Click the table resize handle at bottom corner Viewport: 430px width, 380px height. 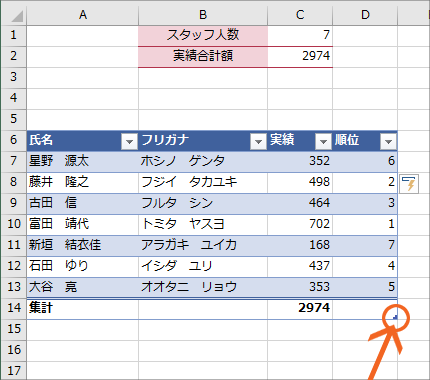click(395, 318)
